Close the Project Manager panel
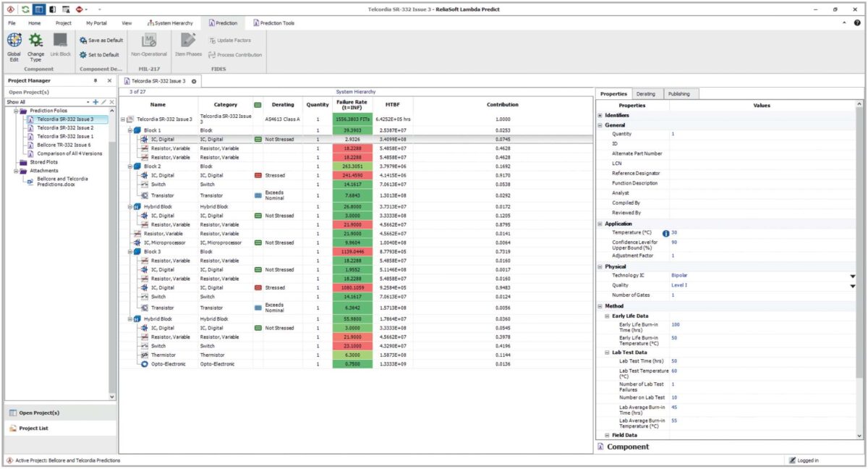 tap(109, 80)
